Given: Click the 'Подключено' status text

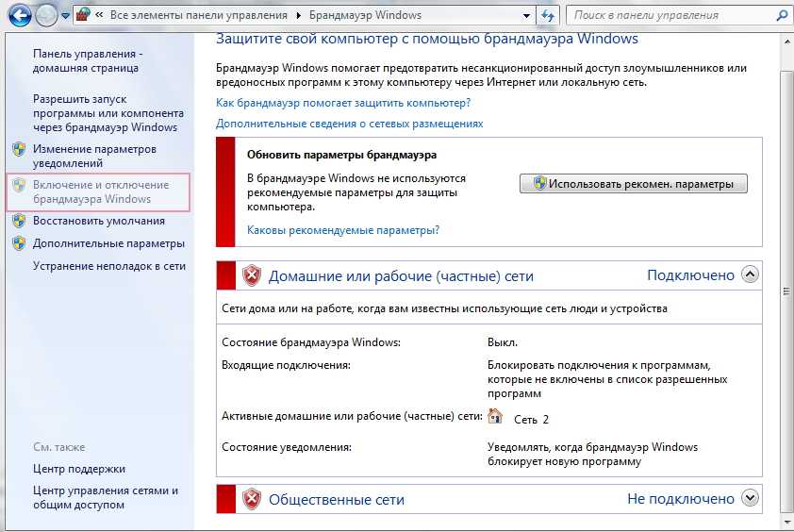Looking at the screenshot, I should [690, 275].
